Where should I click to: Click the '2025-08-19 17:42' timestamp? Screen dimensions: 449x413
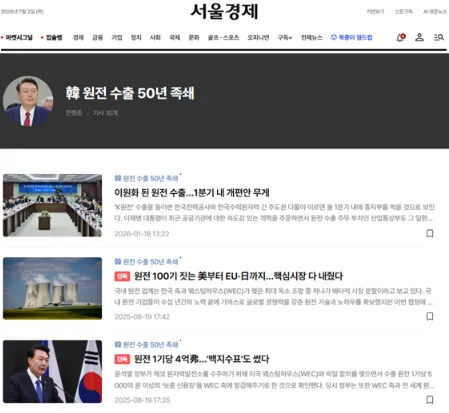(142, 317)
